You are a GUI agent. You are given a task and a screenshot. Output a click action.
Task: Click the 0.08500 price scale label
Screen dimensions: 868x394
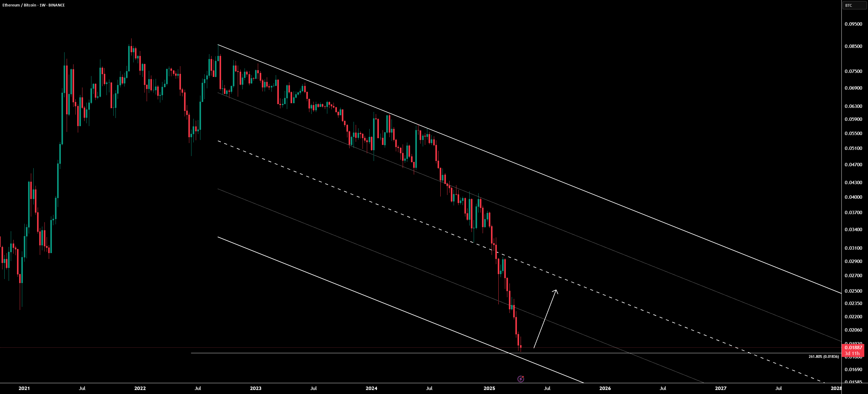tap(853, 46)
